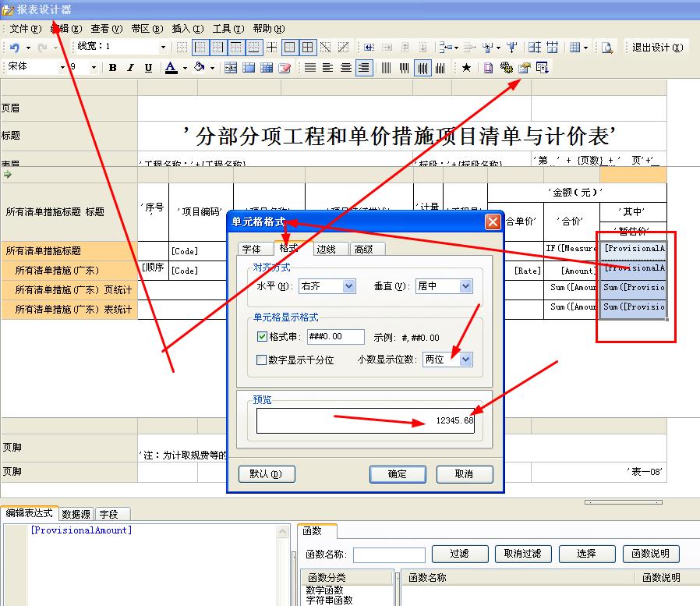This screenshot has height=606, width=700.
Task: Enable 数字显示千分位 checkbox
Action: (261, 360)
